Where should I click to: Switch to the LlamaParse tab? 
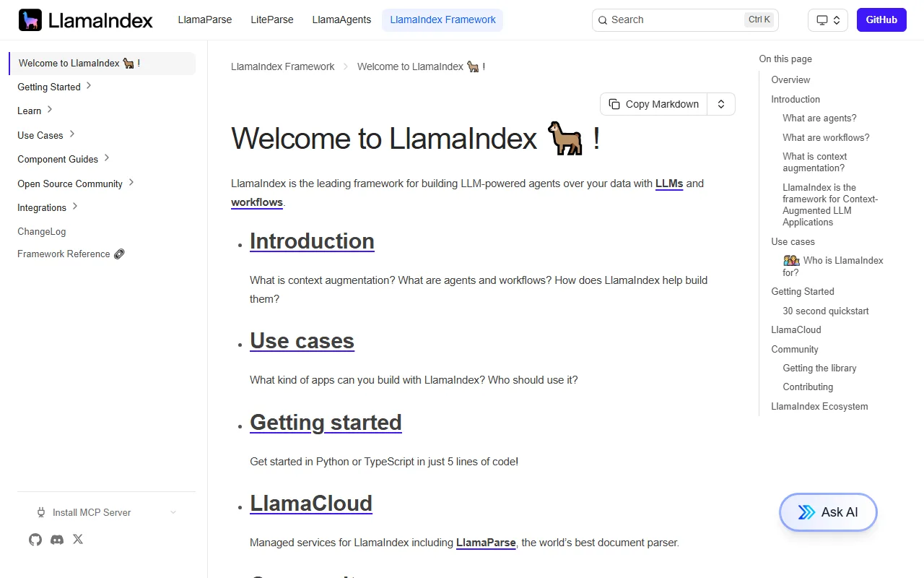pos(205,20)
